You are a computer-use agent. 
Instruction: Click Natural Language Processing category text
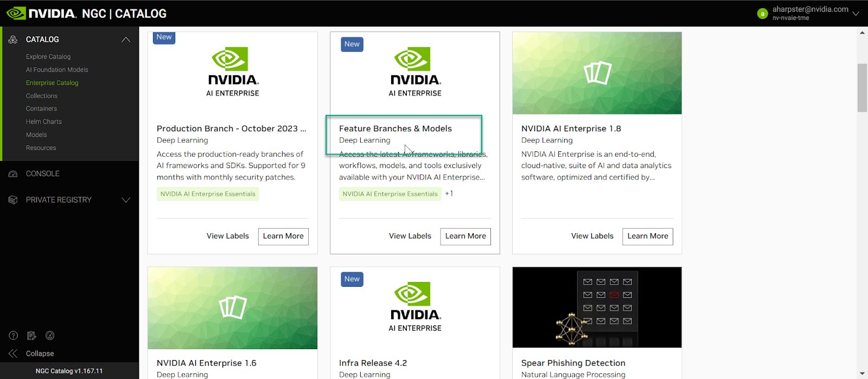pyautogui.click(x=573, y=375)
